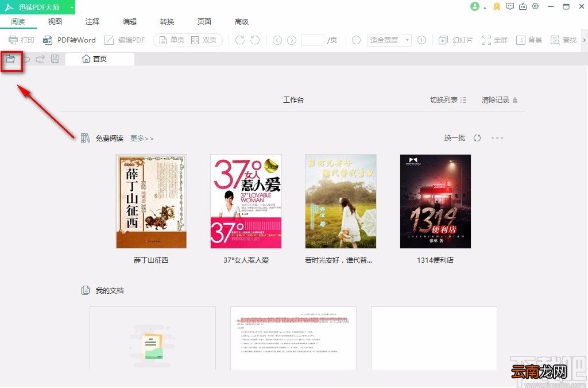This screenshot has height=388, width=588.
Task: Click 清除记录 to clear records
Action: pyautogui.click(x=500, y=100)
